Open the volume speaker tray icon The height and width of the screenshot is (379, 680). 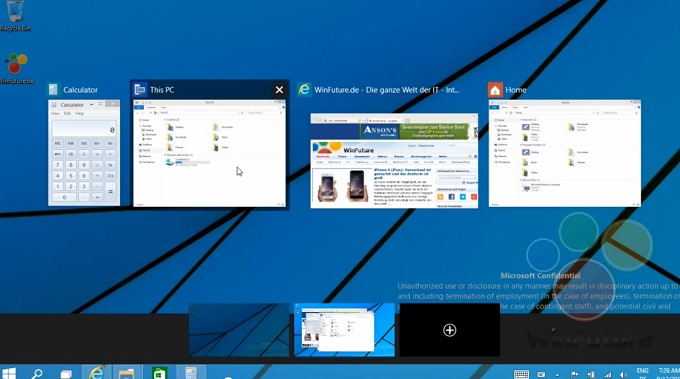point(624,375)
